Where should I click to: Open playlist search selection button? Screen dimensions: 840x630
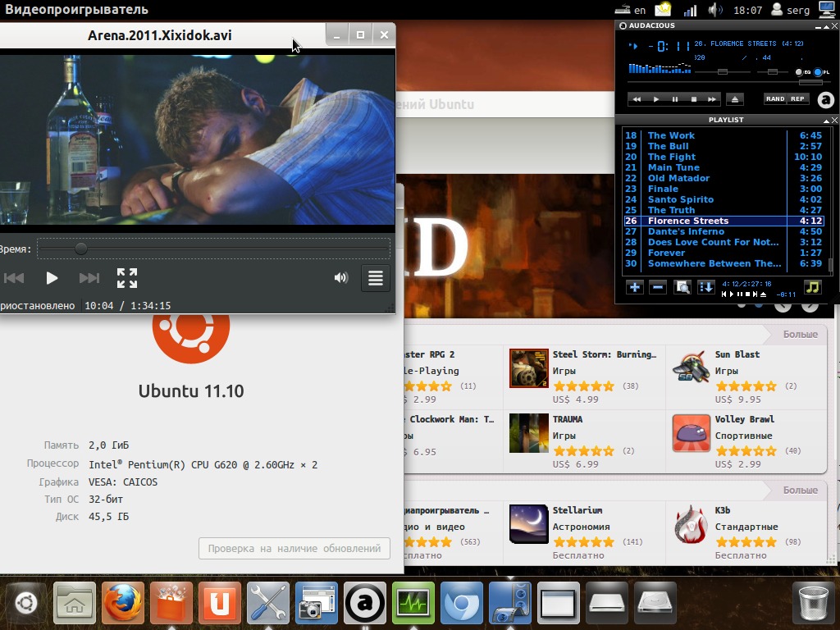(x=682, y=288)
